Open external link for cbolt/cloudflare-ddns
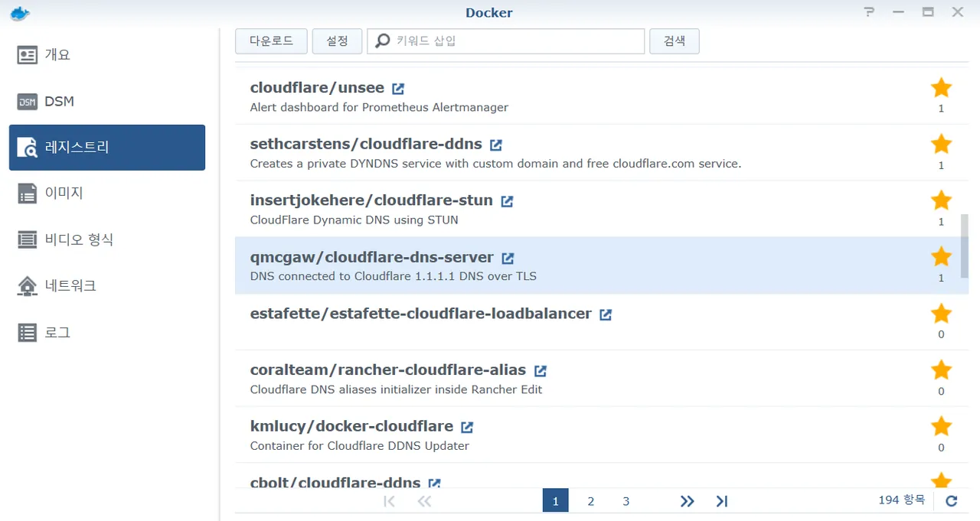The height and width of the screenshot is (521, 980). (x=434, y=484)
